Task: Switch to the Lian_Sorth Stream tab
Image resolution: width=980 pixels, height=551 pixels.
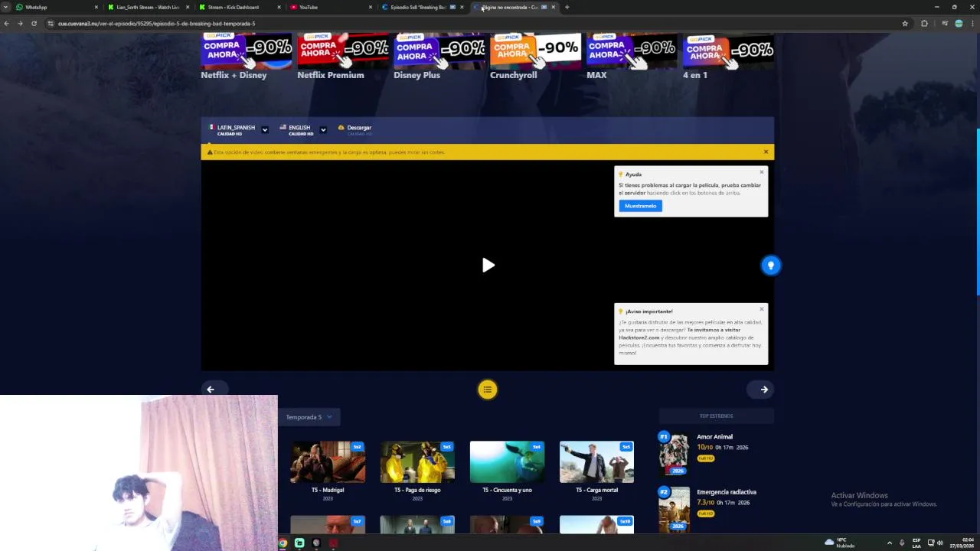Action: pos(148,7)
